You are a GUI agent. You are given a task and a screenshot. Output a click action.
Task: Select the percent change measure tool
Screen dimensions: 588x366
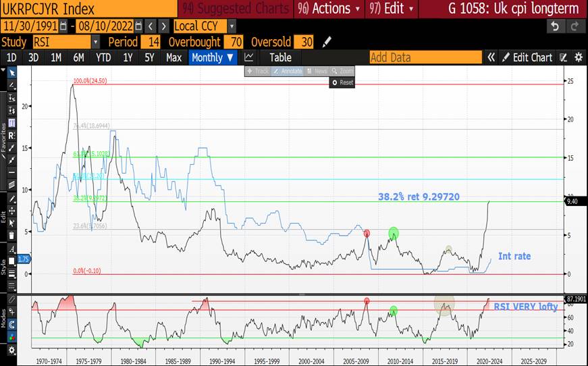(x=11, y=98)
